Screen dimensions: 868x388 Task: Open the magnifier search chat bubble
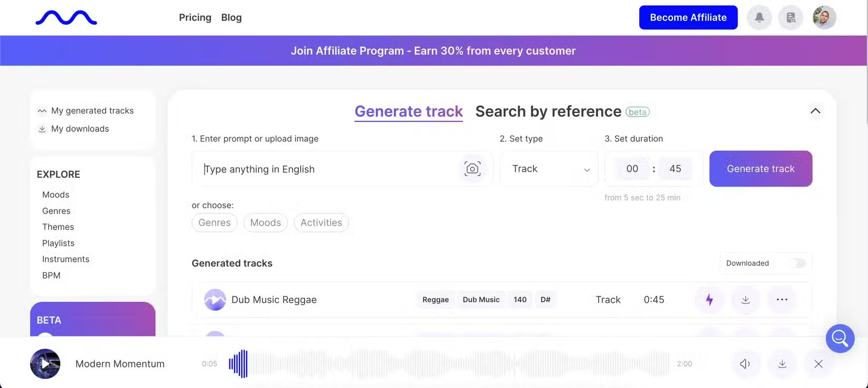[840, 339]
